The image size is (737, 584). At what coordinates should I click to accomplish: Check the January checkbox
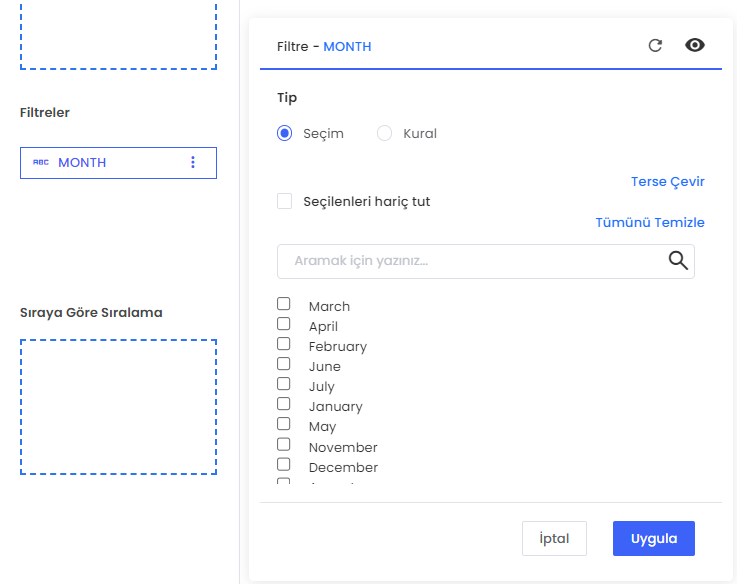(284, 404)
